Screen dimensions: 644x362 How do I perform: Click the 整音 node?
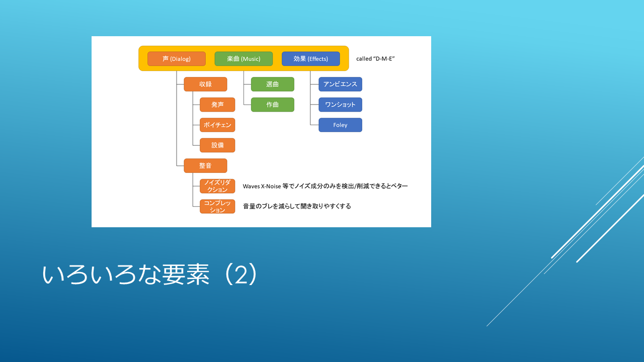coord(205,166)
